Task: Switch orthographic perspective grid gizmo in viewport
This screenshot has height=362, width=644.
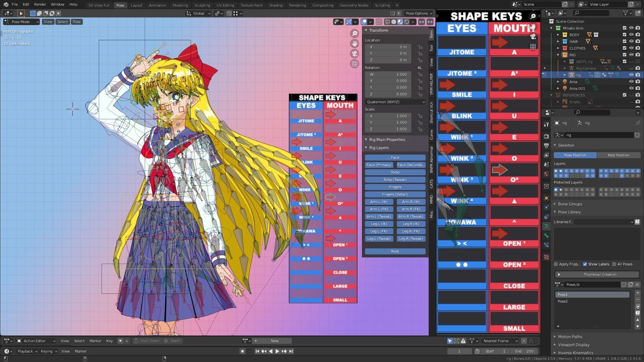Action: (355, 64)
